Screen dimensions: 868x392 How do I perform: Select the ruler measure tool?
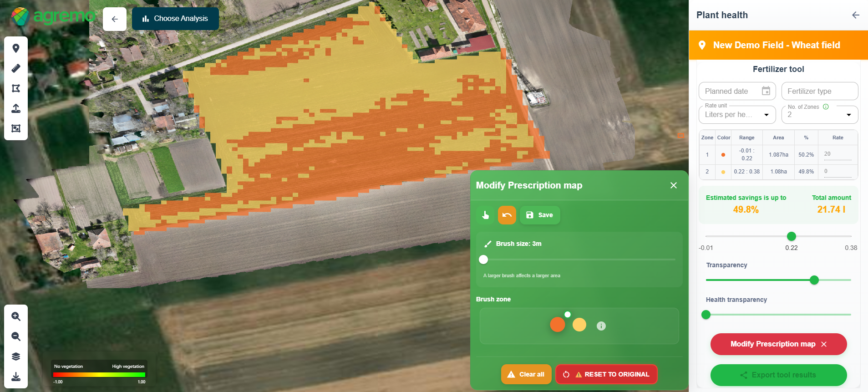click(16, 68)
